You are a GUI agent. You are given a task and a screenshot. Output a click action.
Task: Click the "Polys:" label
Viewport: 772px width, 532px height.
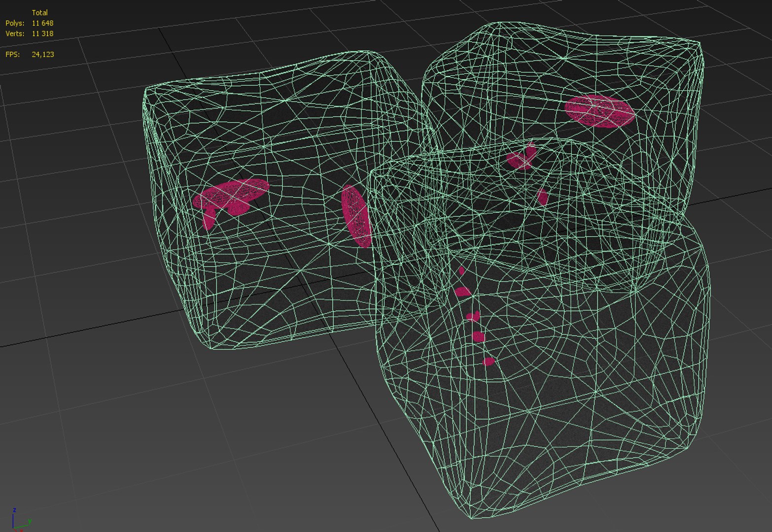(15, 23)
